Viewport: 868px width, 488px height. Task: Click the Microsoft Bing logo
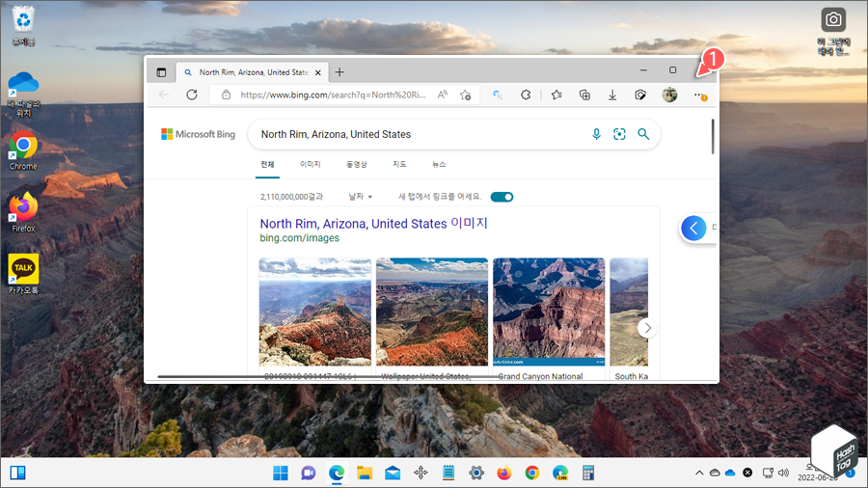[x=198, y=134]
